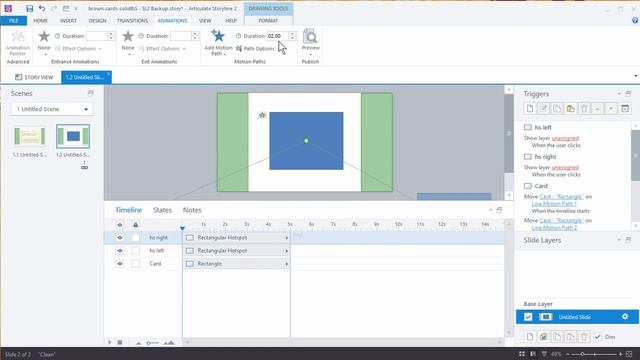The image size is (640, 360).
Task: Open the FILE menu
Action: point(13,20)
